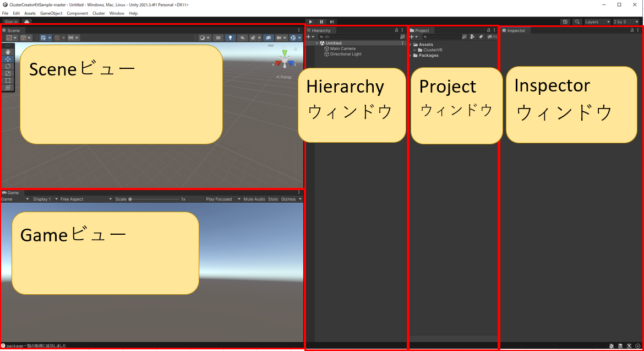Select the Rect transform tool

8,80
